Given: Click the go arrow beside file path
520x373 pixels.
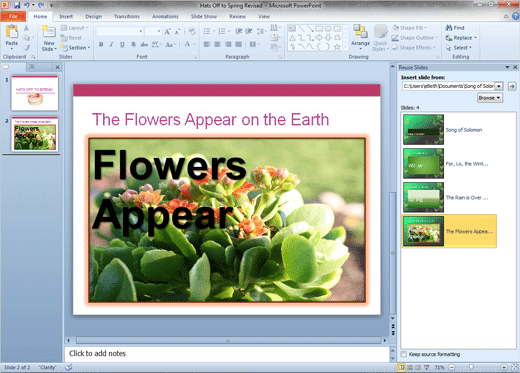Looking at the screenshot, I should [512, 86].
